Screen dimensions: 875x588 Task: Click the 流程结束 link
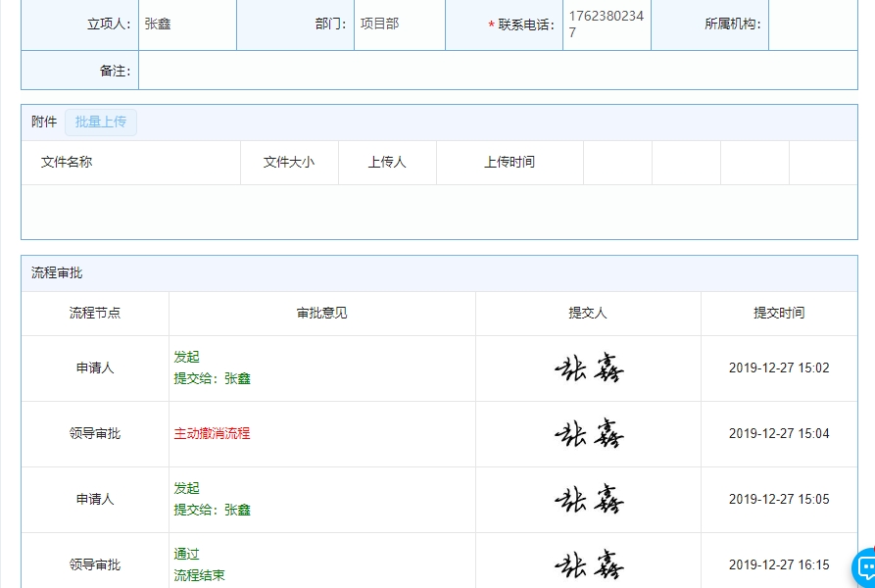pyautogui.click(x=199, y=575)
